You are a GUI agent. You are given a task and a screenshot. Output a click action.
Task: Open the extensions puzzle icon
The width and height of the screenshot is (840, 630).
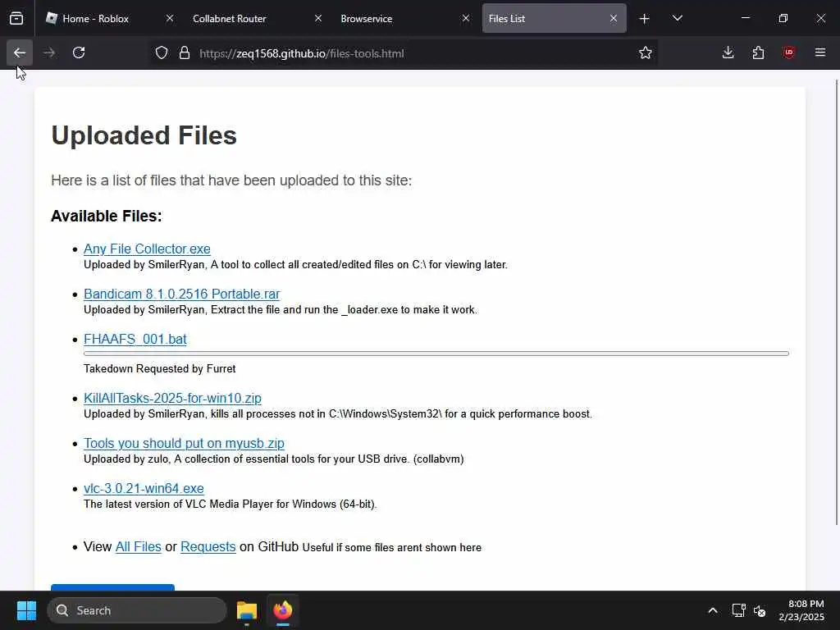[758, 52]
